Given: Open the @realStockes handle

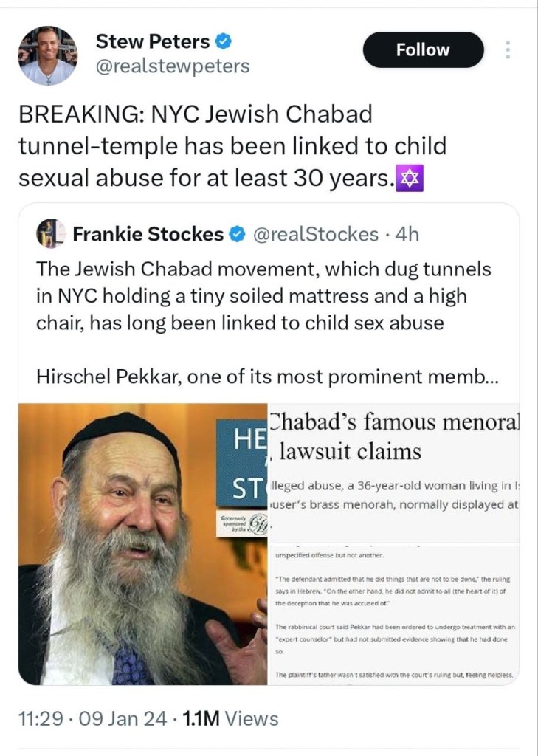Looking at the screenshot, I should click(x=316, y=235).
